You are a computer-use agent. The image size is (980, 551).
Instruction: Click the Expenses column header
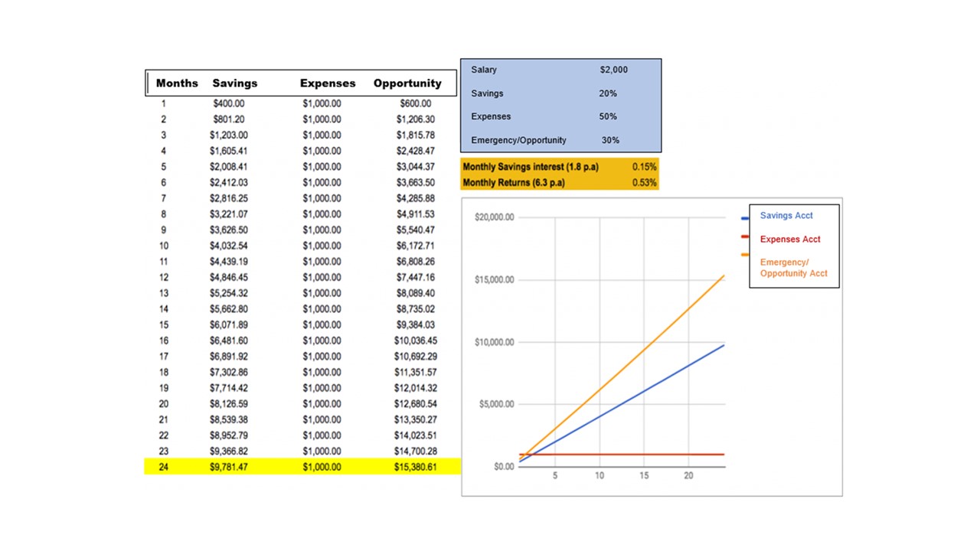328,83
